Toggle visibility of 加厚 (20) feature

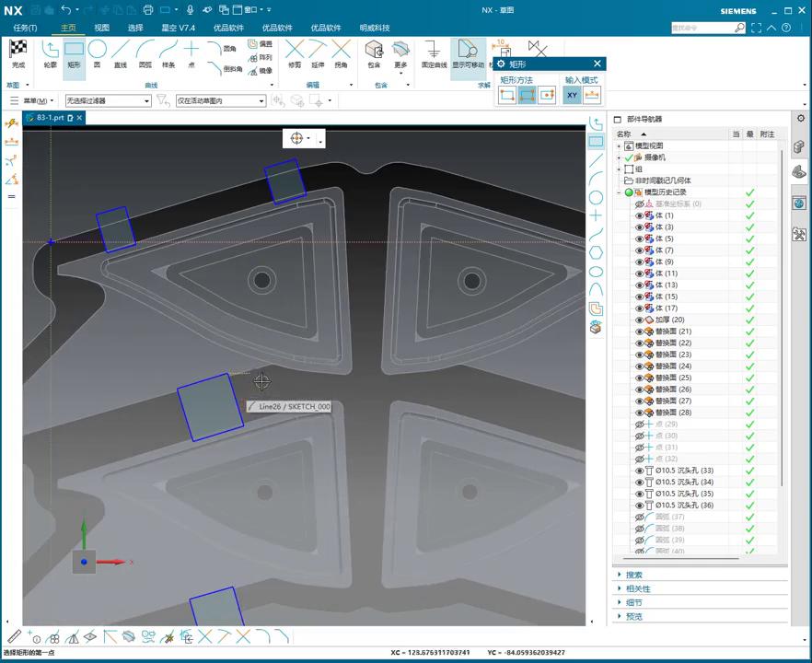click(639, 320)
